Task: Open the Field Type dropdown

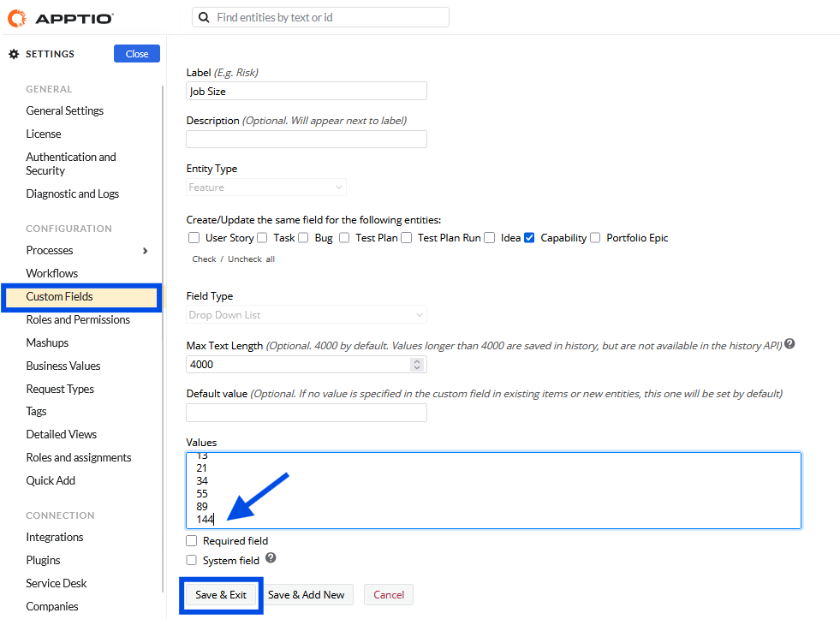Action: coord(307,315)
